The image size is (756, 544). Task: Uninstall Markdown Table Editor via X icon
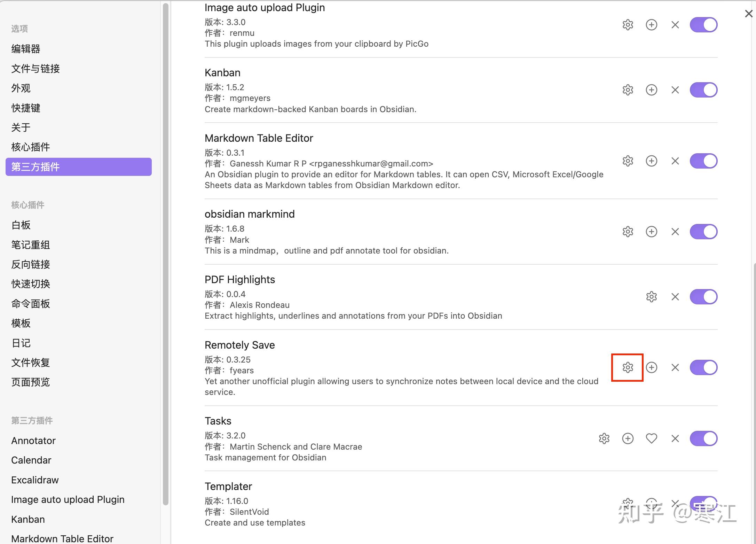click(x=675, y=161)
